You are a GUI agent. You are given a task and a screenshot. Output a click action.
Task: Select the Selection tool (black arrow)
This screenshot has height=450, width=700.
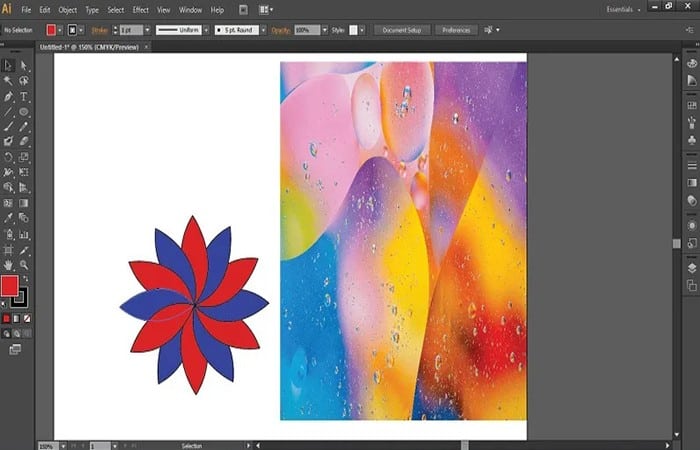coord(9,65)
